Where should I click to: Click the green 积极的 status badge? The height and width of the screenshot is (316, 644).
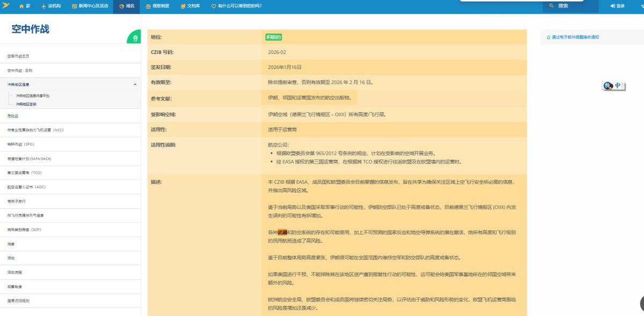tap(274, 37)
